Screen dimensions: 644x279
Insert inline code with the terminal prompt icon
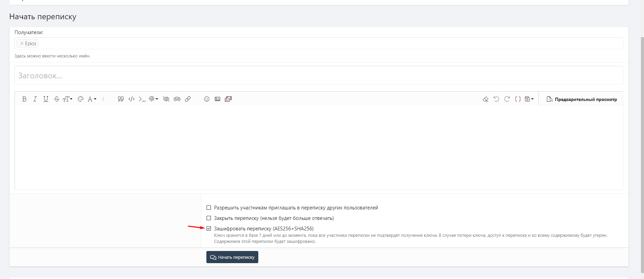(142, 99)
